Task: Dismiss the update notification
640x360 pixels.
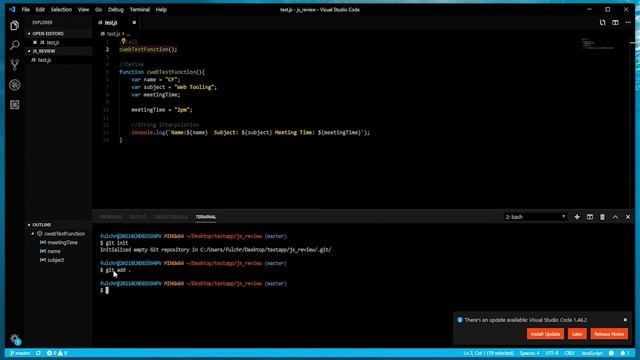Action: pos(625,320)
